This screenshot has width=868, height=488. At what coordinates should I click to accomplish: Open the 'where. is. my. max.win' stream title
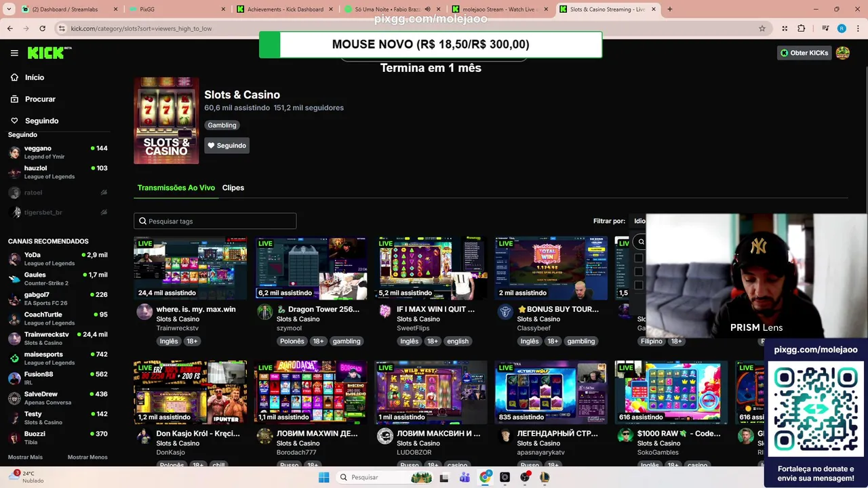click(196, 310)
